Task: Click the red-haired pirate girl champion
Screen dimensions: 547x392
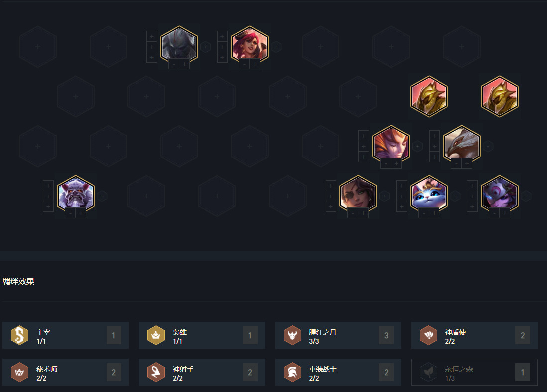Action: click(x=250, y=45)
